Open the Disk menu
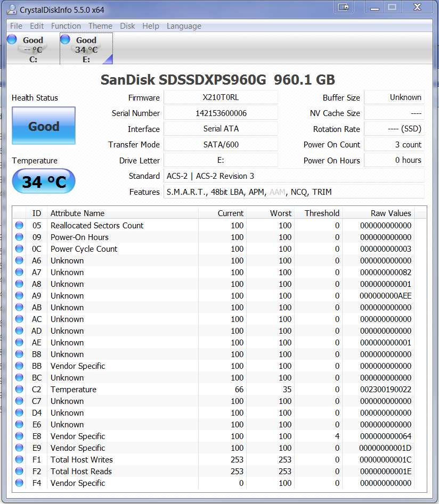439x504 pixels. pyautogui.click(x=127, y=26)
